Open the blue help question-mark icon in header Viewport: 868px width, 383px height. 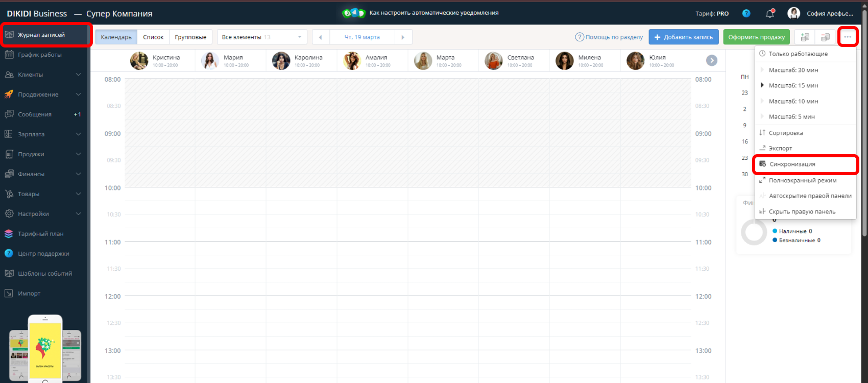coord(746,14)
